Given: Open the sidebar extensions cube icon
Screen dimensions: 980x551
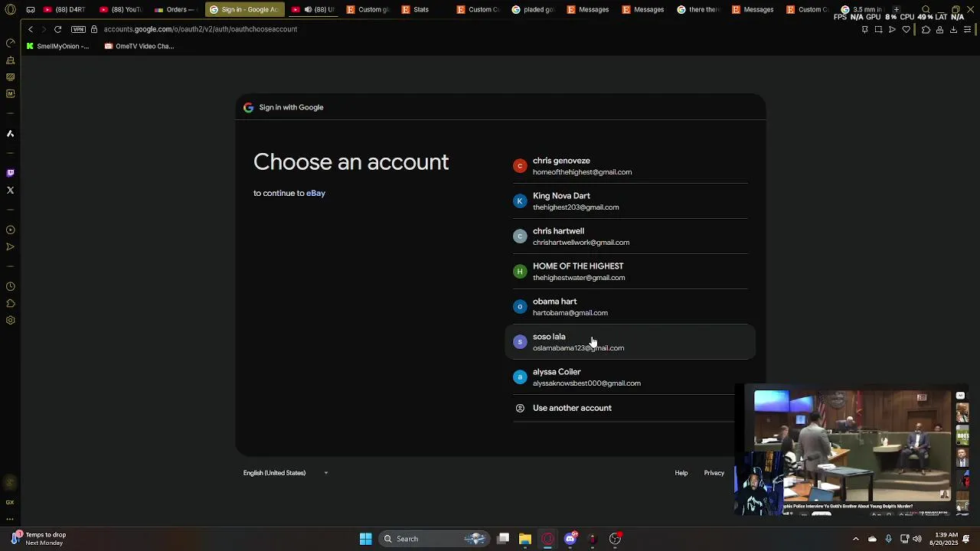Looking at the screenshot, I should pos(11,303).
